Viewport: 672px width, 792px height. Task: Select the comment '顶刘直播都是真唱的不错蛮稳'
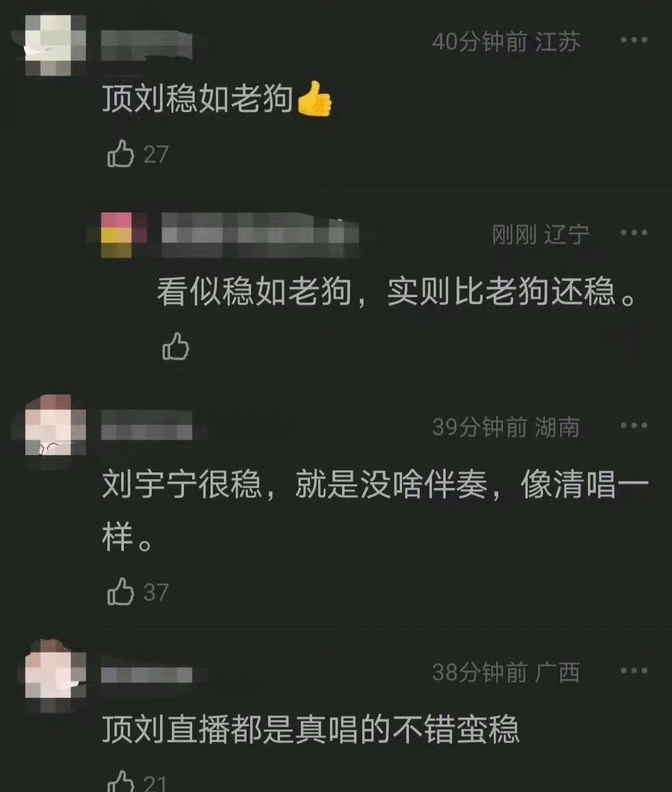(310, 729)
